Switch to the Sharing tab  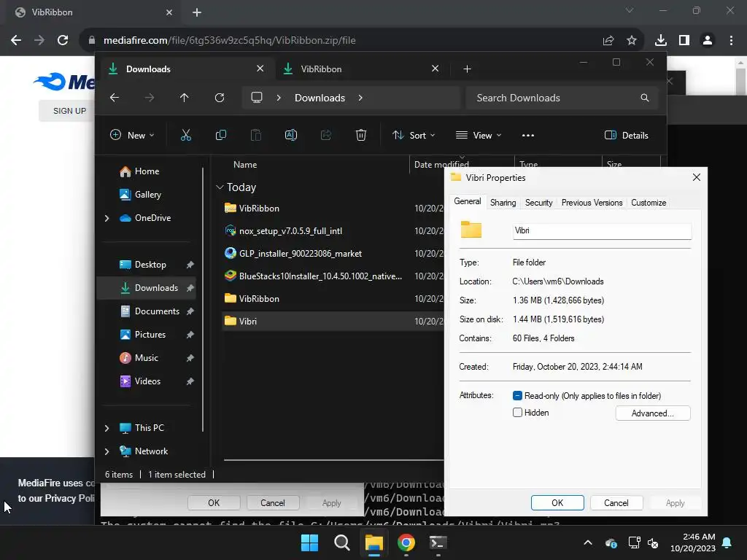(503, 203)
